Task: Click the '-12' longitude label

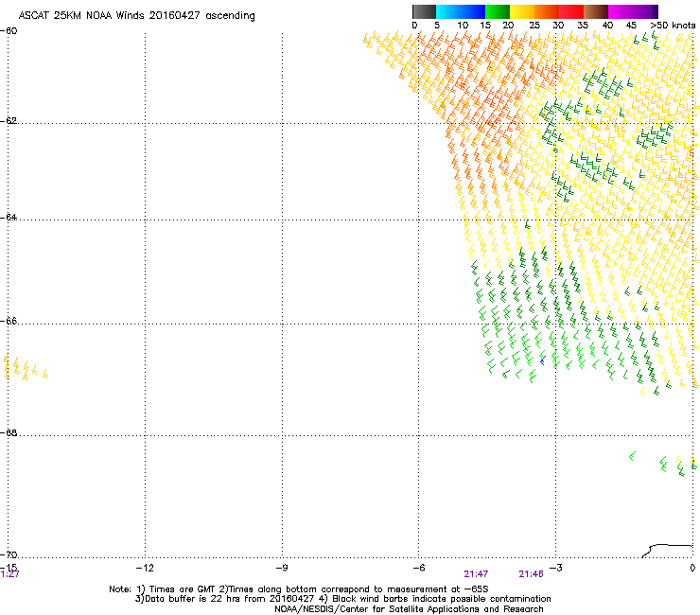Action: (x=145, y=568)
